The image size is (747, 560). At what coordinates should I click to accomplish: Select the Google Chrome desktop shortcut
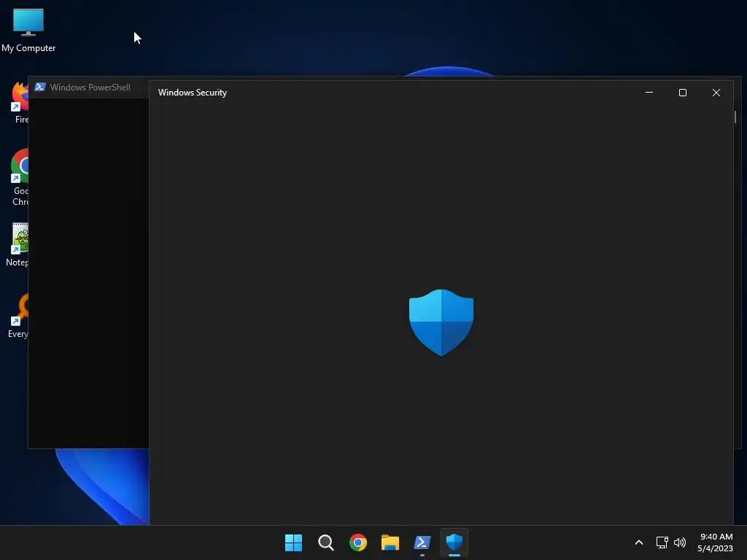tap(20, 177)
